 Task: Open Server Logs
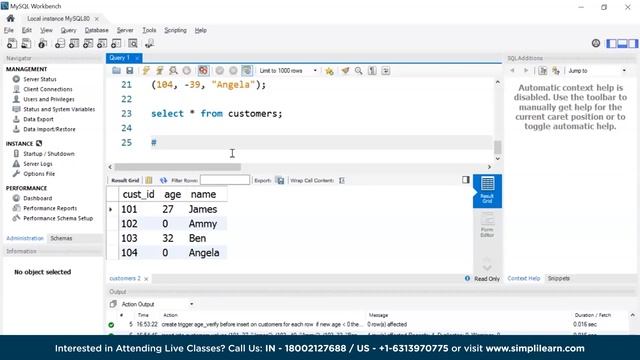(38, 164)
